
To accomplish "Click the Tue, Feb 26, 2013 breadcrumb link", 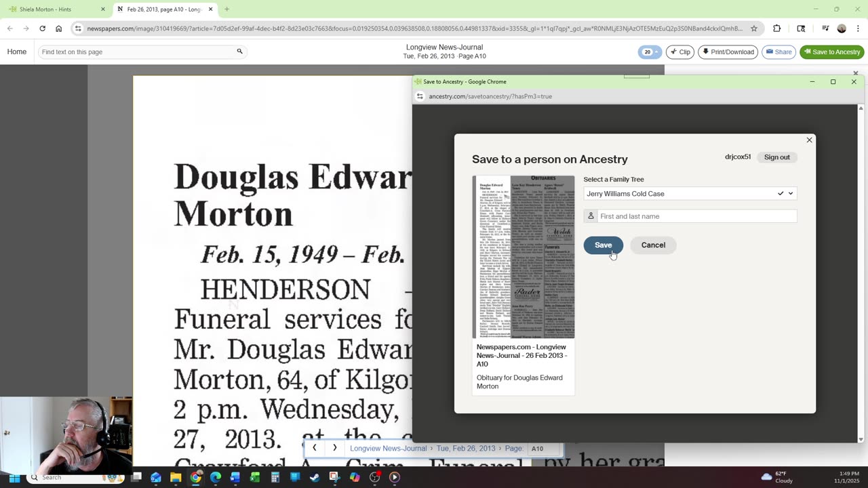I will 466,449.
